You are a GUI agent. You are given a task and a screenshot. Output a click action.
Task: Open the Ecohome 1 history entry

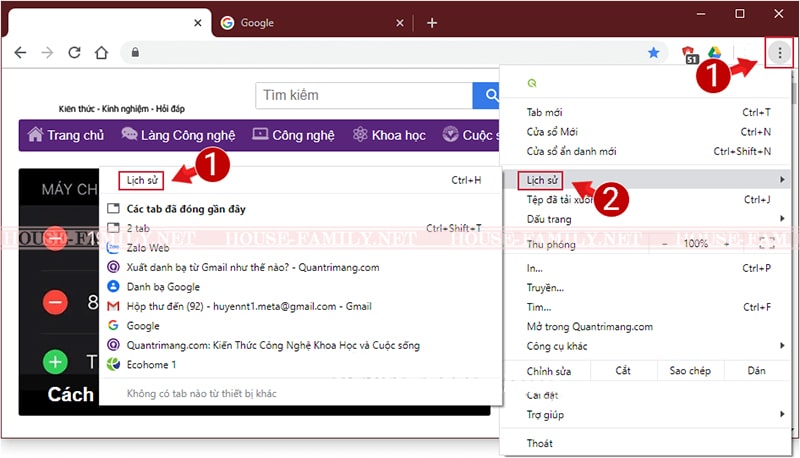(301, 365)
